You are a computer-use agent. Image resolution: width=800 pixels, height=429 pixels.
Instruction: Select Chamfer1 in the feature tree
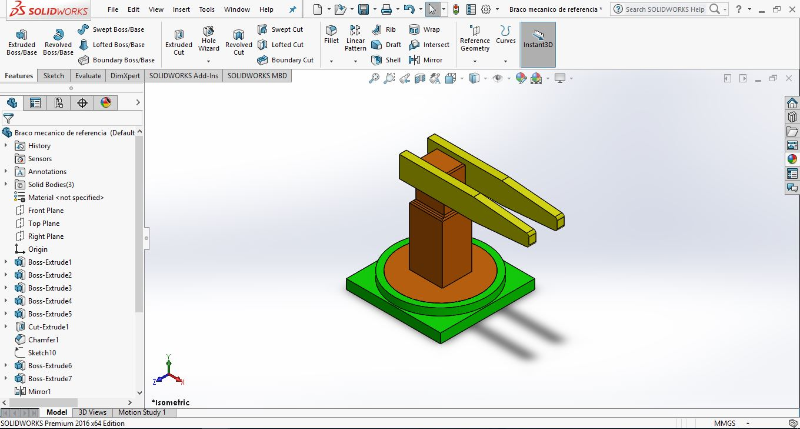tap(43, 340)
